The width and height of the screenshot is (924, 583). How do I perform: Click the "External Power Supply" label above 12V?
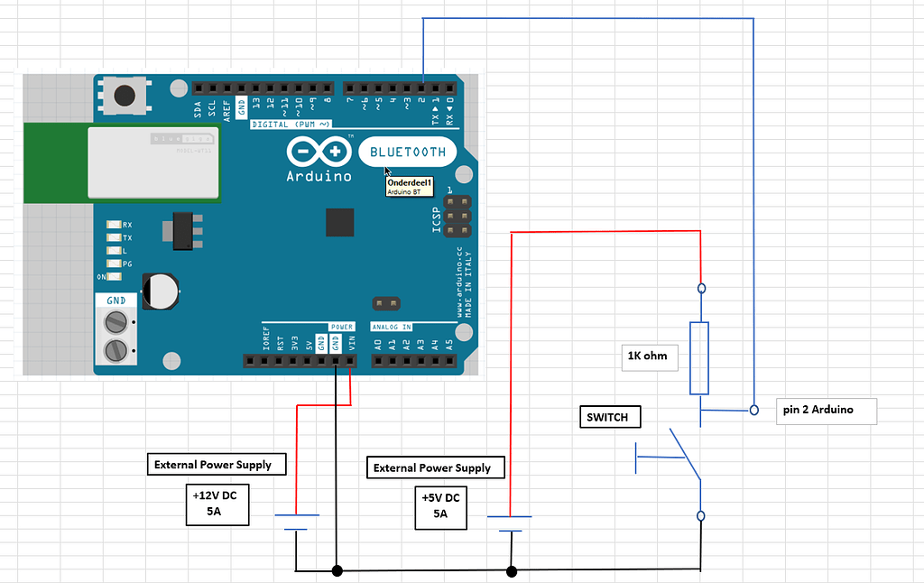217,464
